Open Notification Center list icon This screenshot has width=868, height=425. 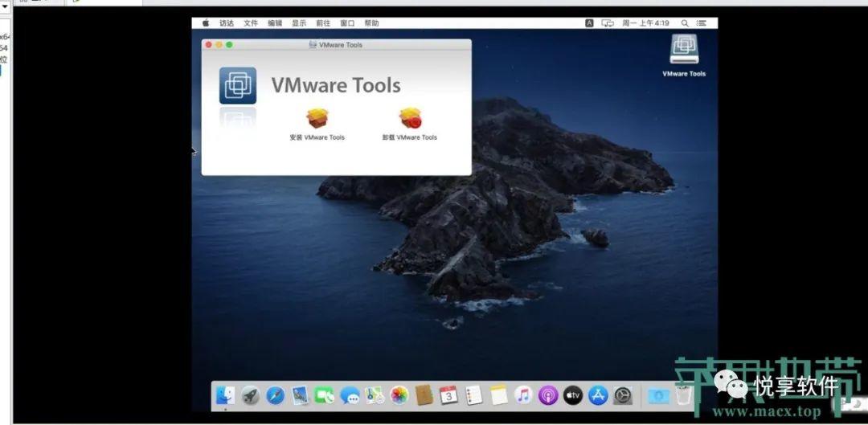tap(702, 23)
